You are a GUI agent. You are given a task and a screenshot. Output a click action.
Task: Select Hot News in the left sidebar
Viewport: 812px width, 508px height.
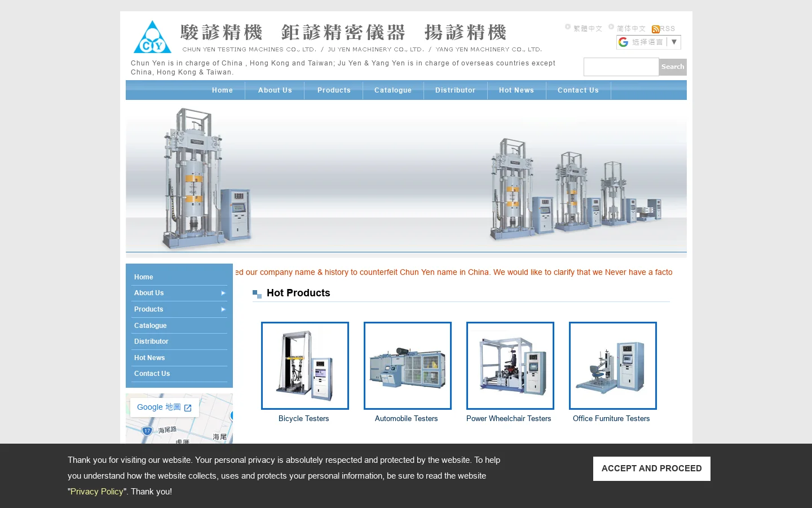click(179, 358)
